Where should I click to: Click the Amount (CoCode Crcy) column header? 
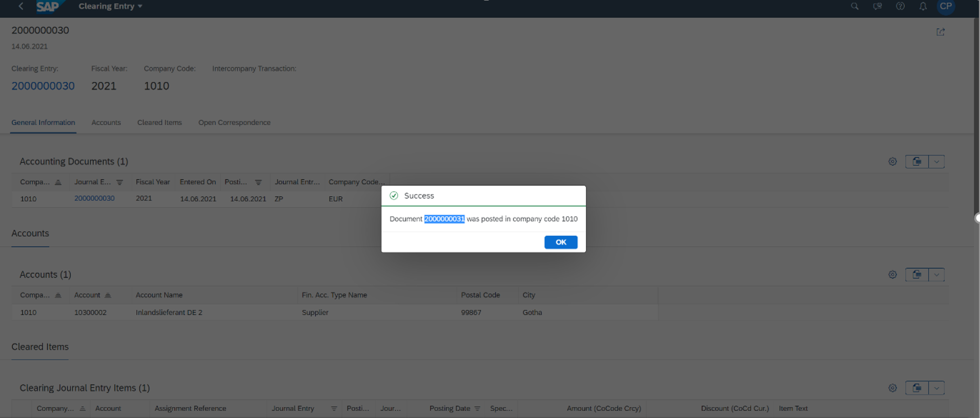pos(604,409)
